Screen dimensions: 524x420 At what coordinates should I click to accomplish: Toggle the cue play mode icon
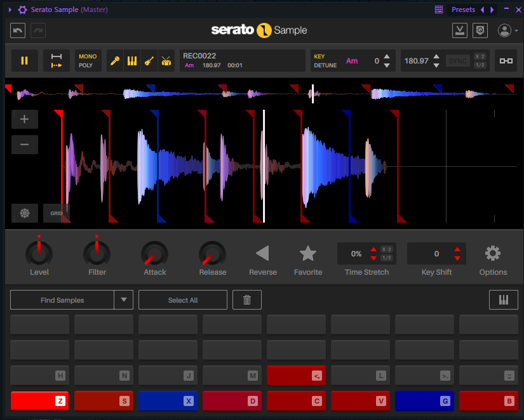56,61
